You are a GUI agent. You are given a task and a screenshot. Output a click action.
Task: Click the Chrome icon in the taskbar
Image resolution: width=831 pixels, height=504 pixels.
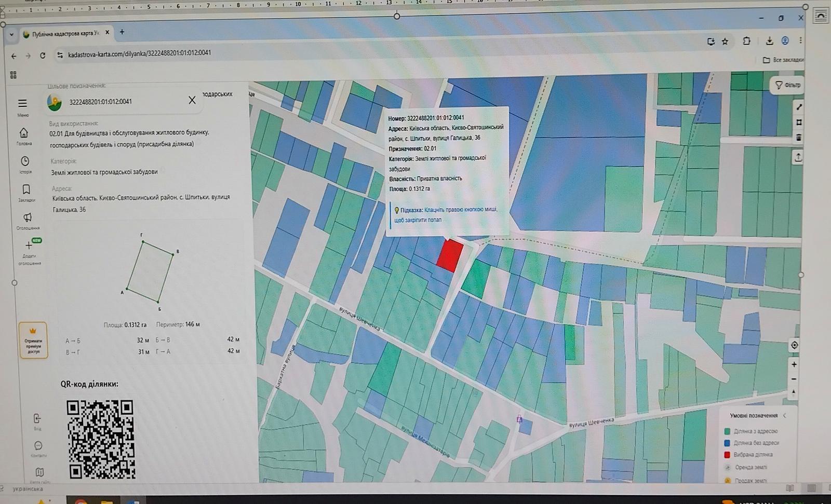point(81,501)
